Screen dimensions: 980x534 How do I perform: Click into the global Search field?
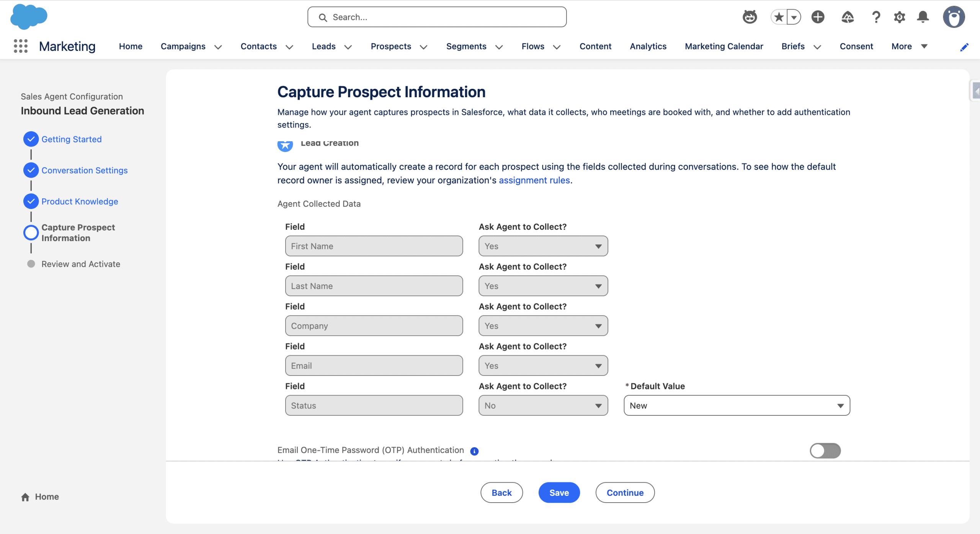[436, 17]
